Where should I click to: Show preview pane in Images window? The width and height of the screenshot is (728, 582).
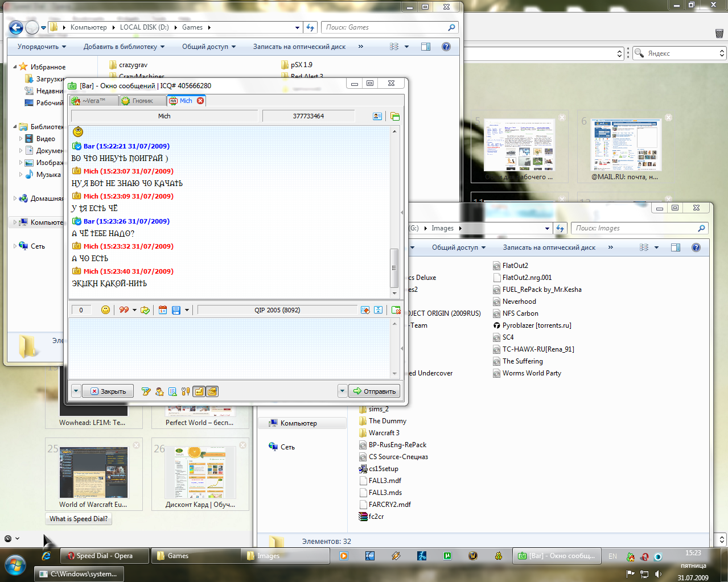pyautogui.click(x=676, y=247)
